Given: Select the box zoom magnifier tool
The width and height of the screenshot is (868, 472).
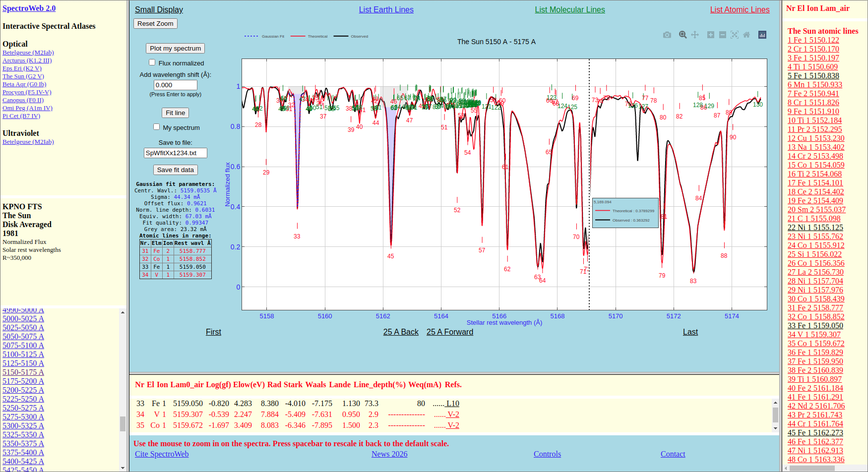Looking at the screenshot, I should pyautogui.click(x=683, y=35).
